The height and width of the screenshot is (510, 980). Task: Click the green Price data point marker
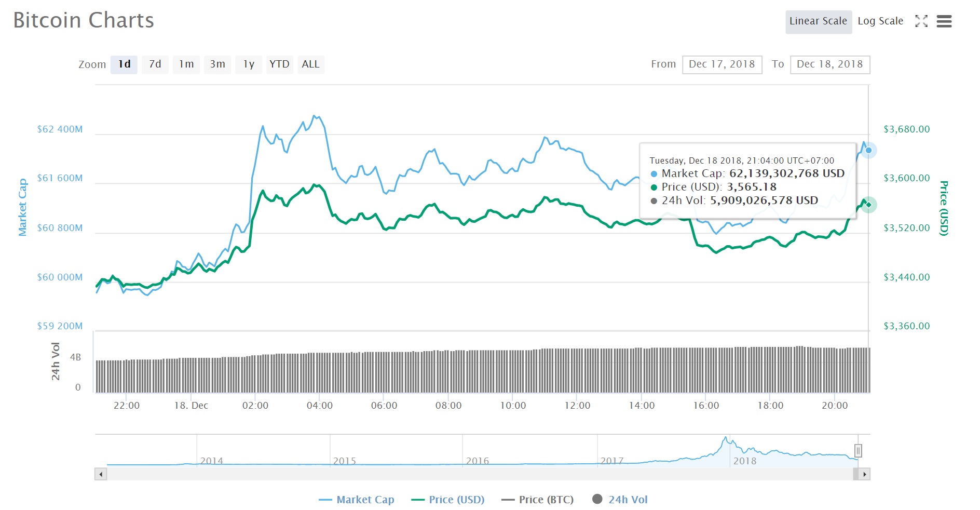coord(868,205)
